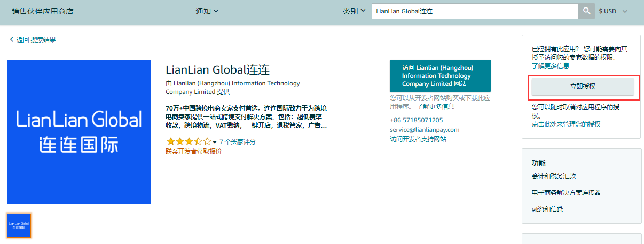Click the search magnifier icon
Image resolution: width=644 pixels, height=244 pixels.
586,11
